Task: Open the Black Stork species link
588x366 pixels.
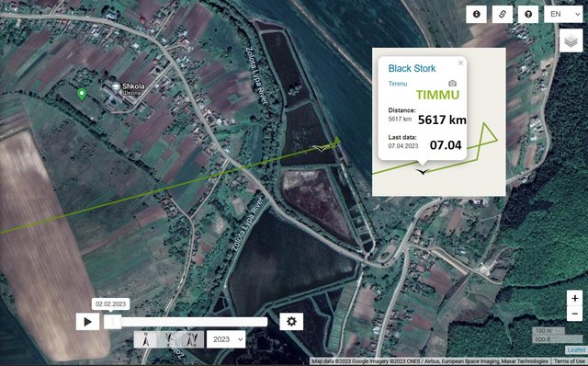Action: tap(412, 68)
